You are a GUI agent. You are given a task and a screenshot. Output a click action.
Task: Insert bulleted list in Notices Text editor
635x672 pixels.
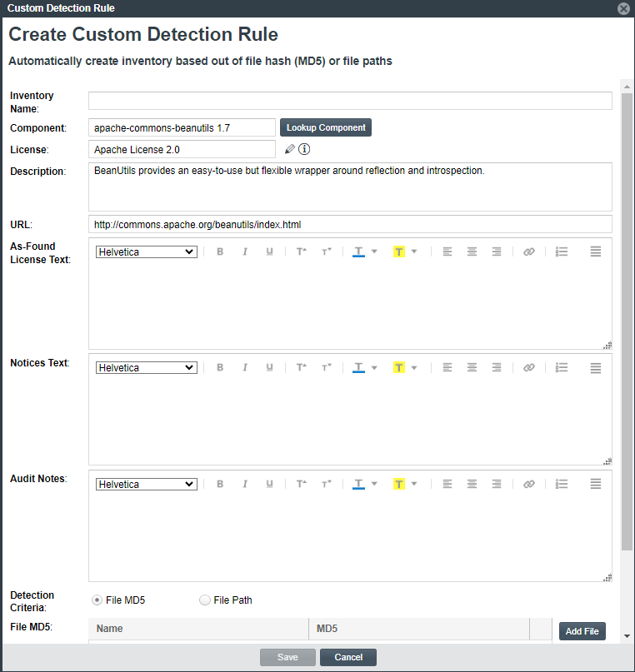click(561, 367)
